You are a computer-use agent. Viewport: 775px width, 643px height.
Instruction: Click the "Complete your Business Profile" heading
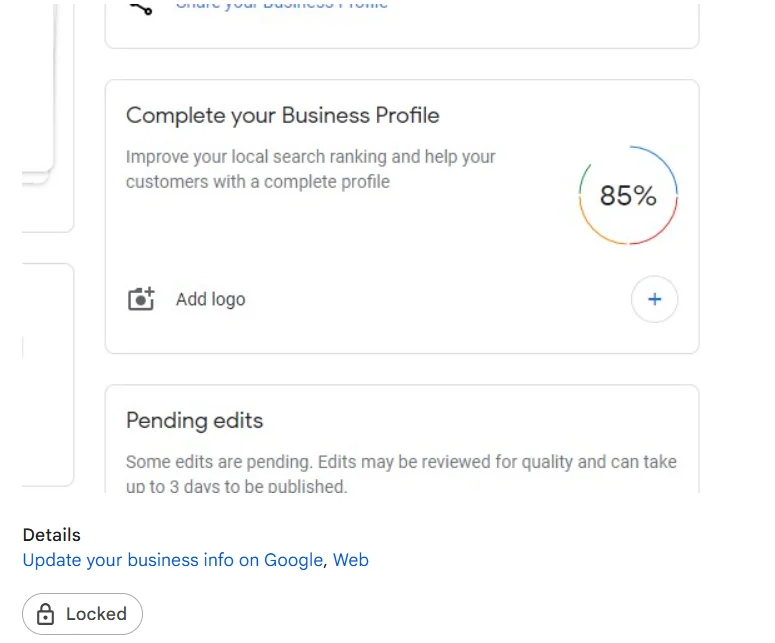pyautogui.click(x=282, y=115)
